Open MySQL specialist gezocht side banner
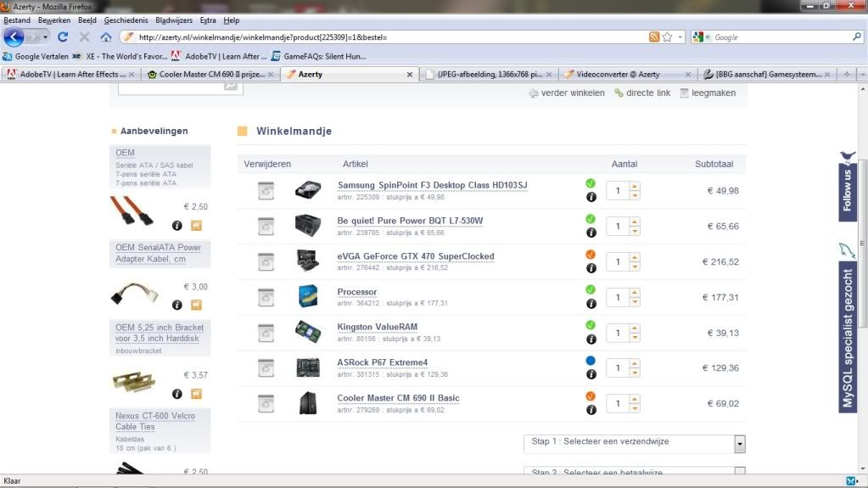Image resolution: width=868 pixels, height=488 pixels. pos(848,329)
